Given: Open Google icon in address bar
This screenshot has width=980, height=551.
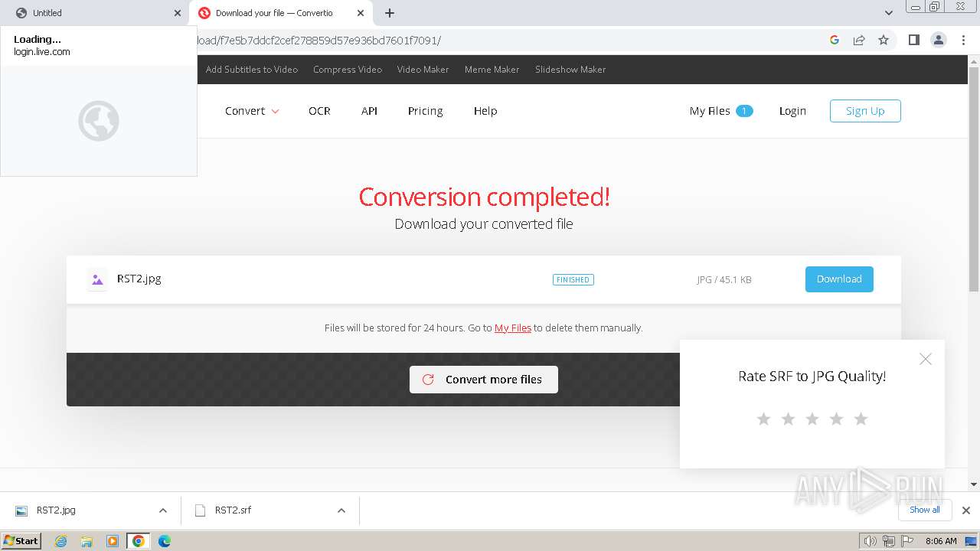Looking at the screenshot, I should (x=835, y=40).
